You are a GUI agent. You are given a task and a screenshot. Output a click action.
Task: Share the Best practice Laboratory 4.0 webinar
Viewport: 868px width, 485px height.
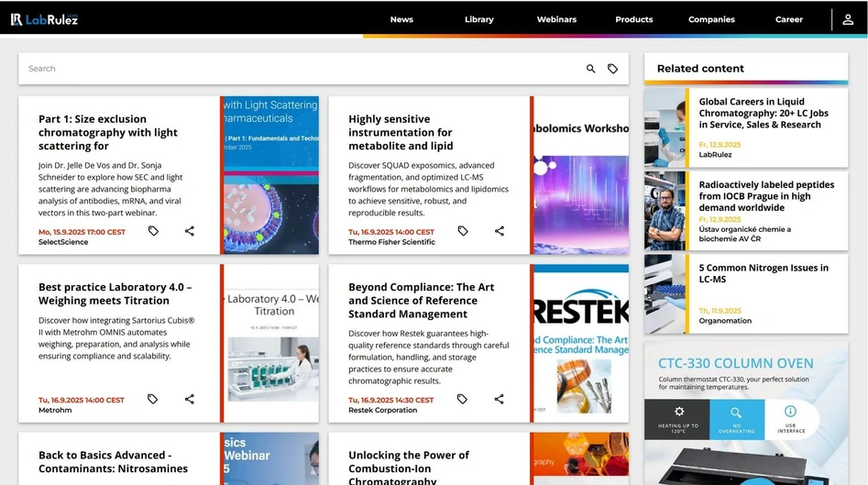(x=190, y=399)
